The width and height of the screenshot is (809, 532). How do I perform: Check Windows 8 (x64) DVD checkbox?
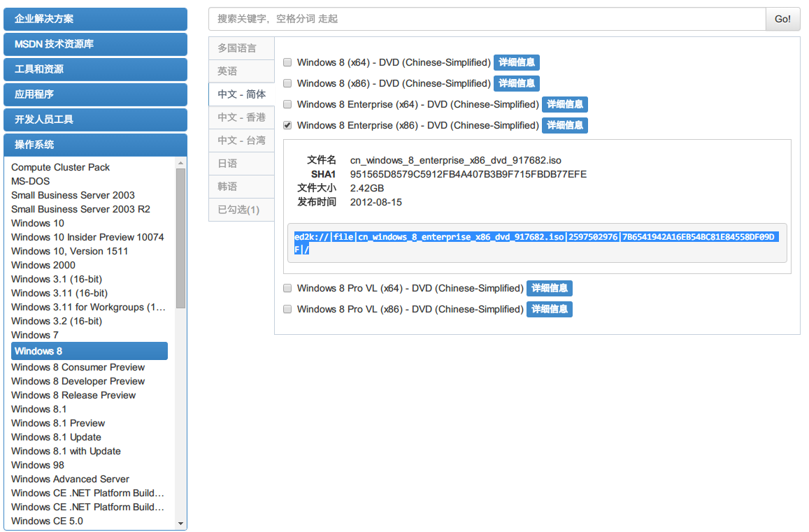point(287,62)
